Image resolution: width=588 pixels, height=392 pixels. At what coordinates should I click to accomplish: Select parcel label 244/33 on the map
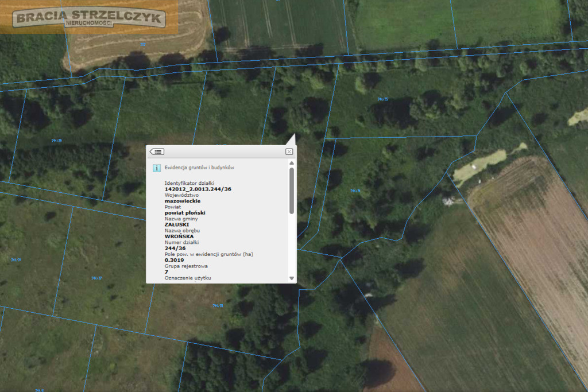point(218,306)
